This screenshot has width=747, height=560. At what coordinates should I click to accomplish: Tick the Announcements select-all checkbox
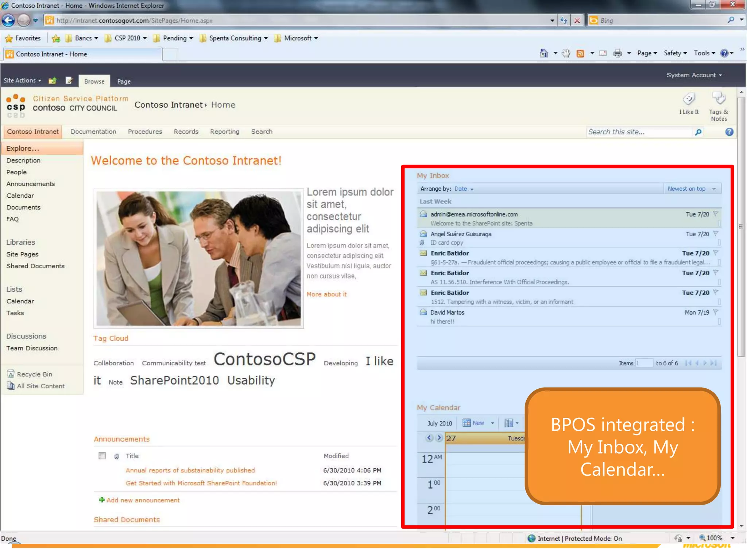pyautogui.click(x=102, y=456)
